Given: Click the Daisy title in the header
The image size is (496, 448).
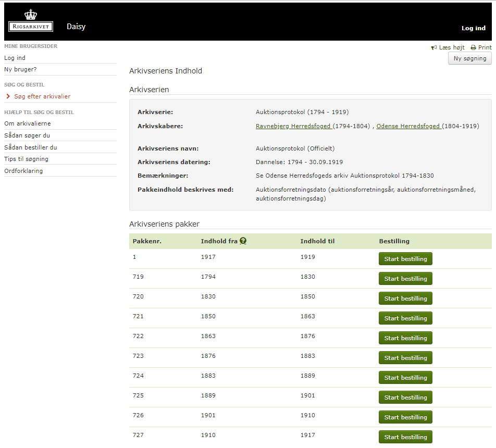Looking at the screenshot, I should [x=76, y=27].
